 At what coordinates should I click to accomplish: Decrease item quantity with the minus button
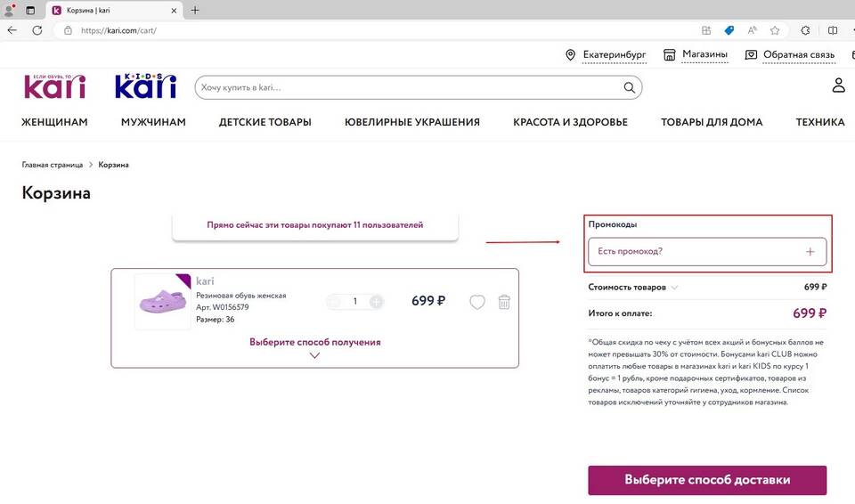(x=334, y=302)
